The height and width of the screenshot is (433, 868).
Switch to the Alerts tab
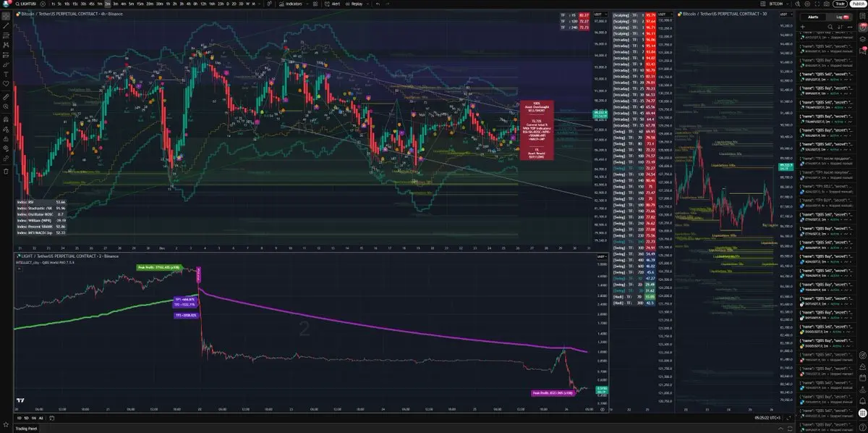(813, 17)
